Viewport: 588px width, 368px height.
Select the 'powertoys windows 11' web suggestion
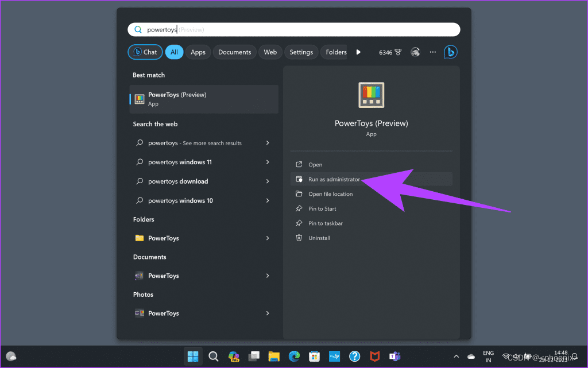pyautogui.click(x=204, y=162)
